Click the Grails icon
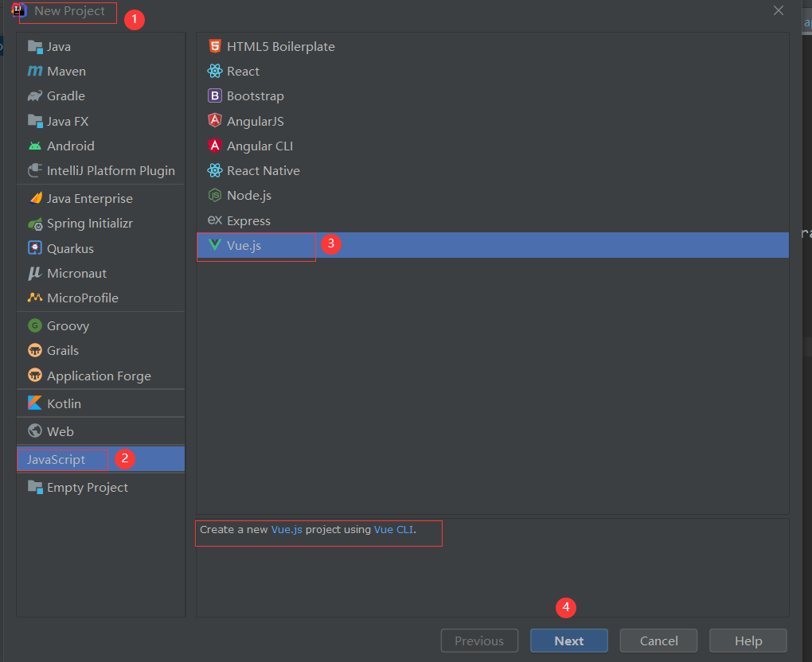The width and height of the screenshot is (812, 662). 35,350
